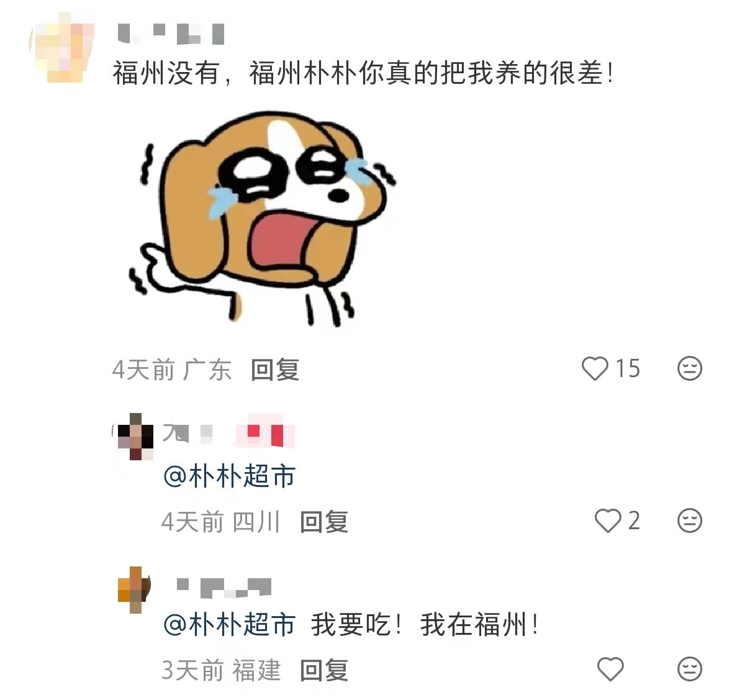745x700 pixels.
Task: Open avatar of the Fujian replier
Action: point(135,589)
